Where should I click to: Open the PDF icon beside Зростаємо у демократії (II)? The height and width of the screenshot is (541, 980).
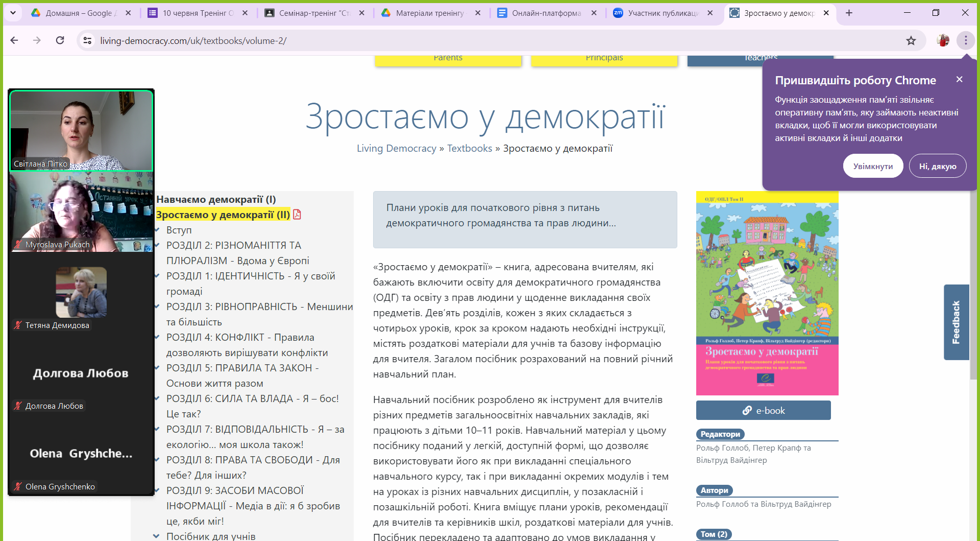pos(297,215)
